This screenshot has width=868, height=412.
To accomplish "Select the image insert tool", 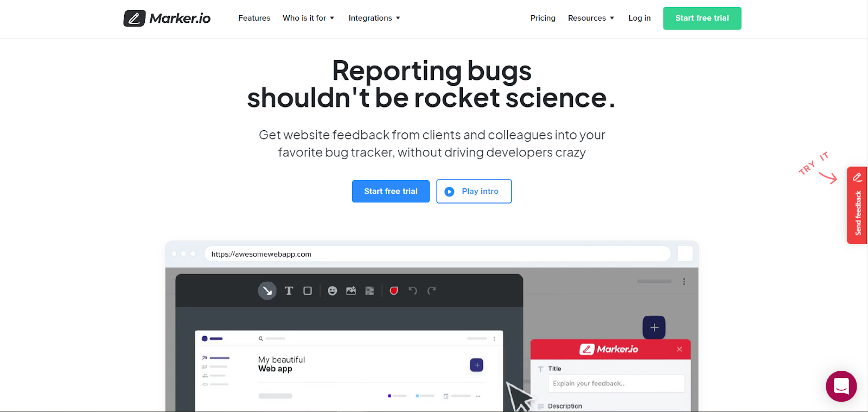I will tap(351, 291).
